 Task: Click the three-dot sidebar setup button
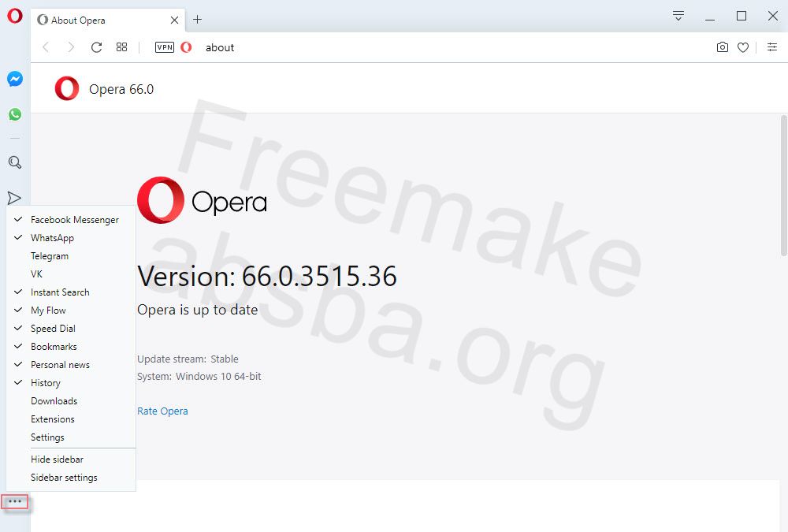(15, 501)
